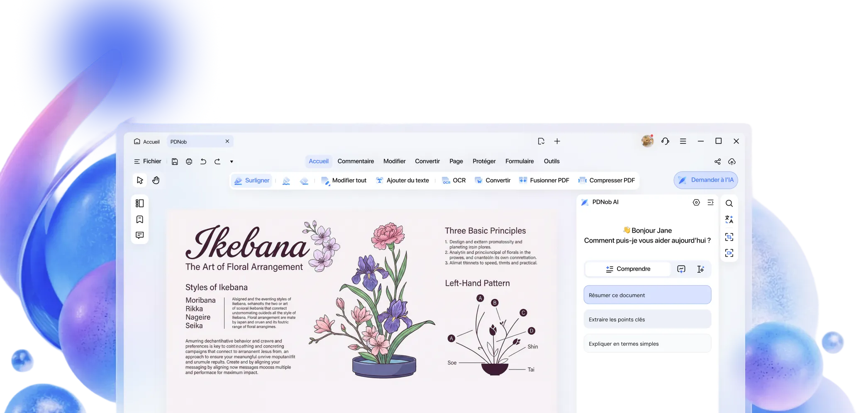This screenshot has height=413, width=868.
Task: Open the Formulaire ribbon tab
Action: coord(519,161)
